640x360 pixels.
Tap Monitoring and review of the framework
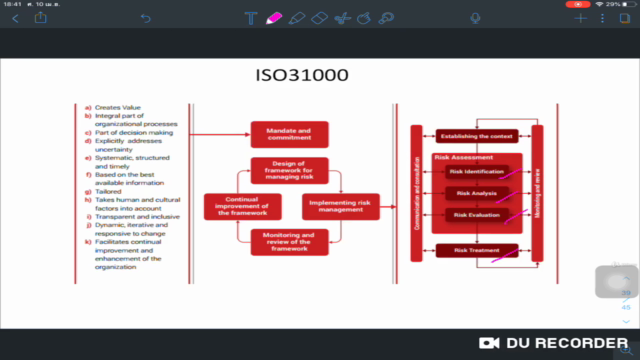click(289, 242)
